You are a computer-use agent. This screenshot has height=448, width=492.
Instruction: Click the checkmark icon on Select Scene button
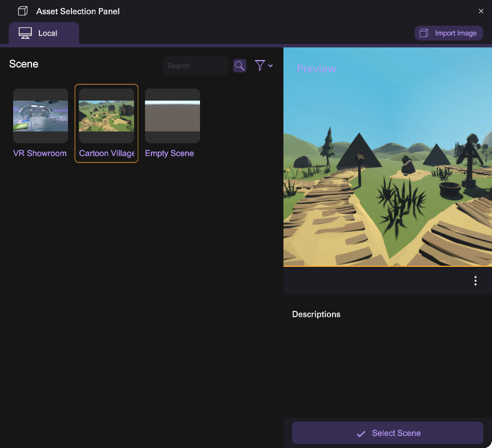pyautogui.click(x=361, y=434)
